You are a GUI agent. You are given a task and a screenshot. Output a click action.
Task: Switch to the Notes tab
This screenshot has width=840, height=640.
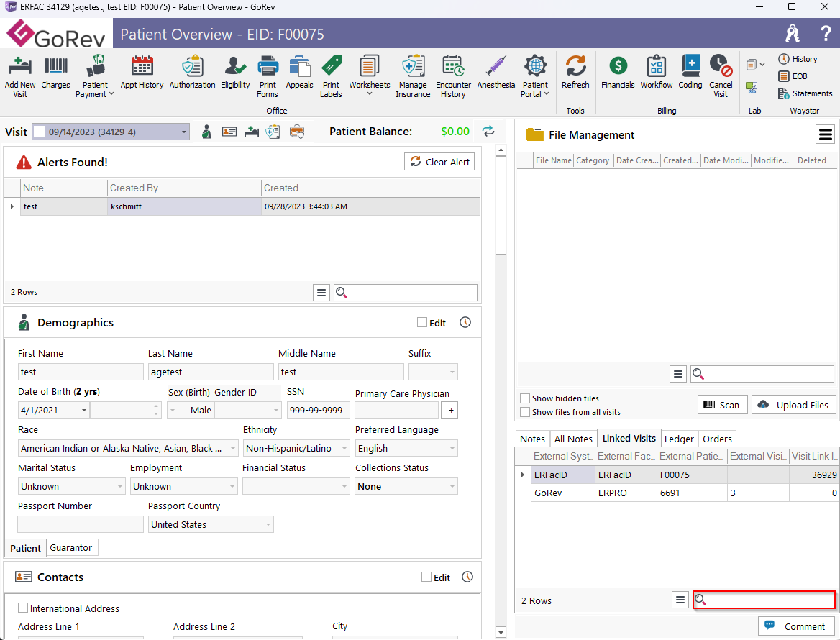[532, 439]
